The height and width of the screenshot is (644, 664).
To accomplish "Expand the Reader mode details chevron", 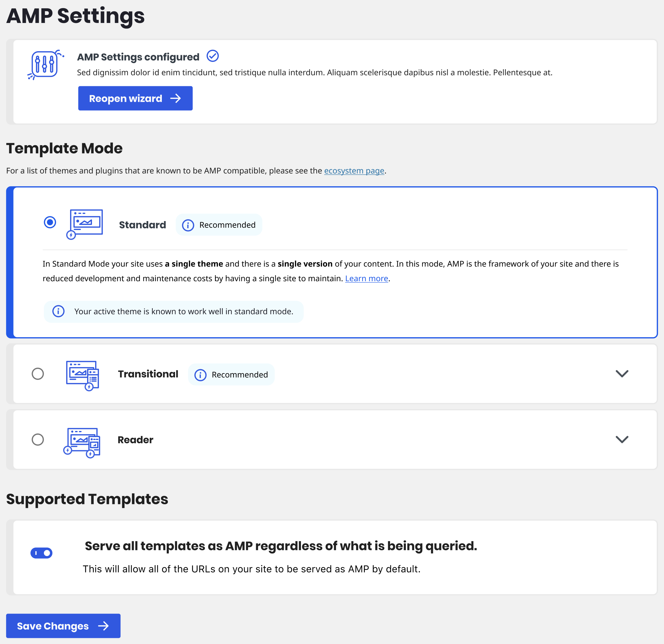I will tap(622, 439).
